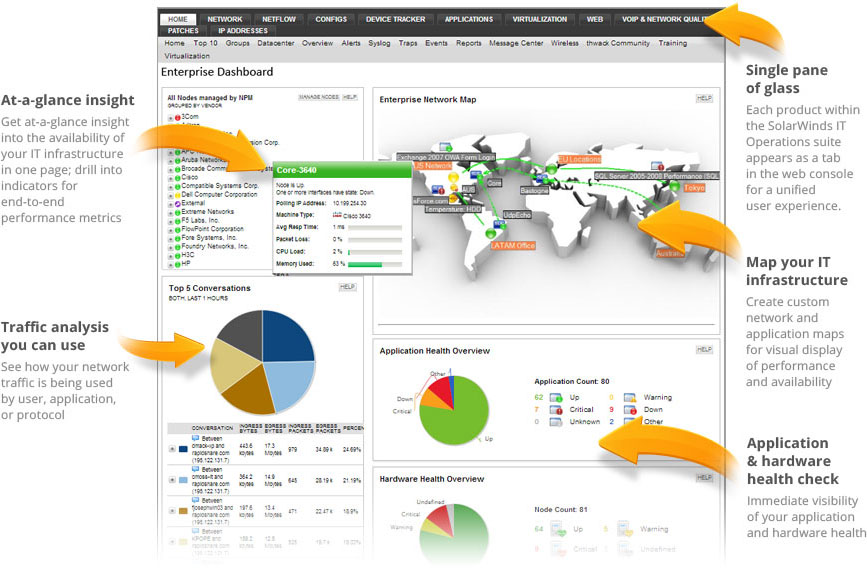Click the Up node icon in Hardware Health
This screenshot has height=581, width=867.
point(558,530)
